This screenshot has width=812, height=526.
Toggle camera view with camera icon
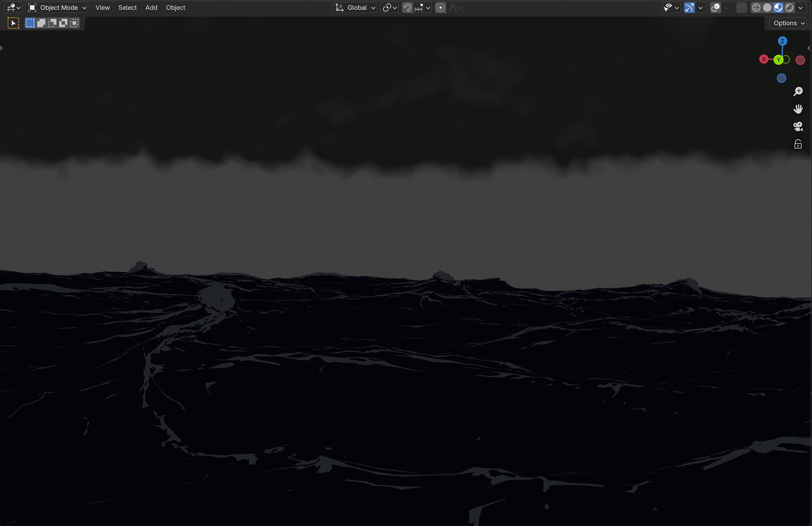coord(798,127)
